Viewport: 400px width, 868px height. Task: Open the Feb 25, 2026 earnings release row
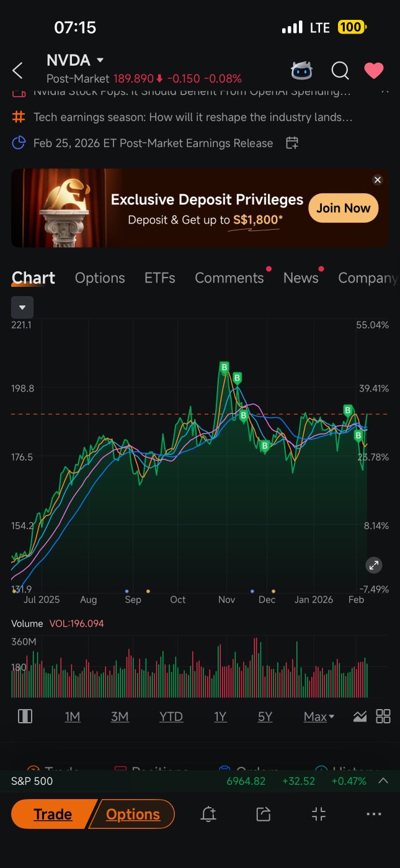point(153,143)
